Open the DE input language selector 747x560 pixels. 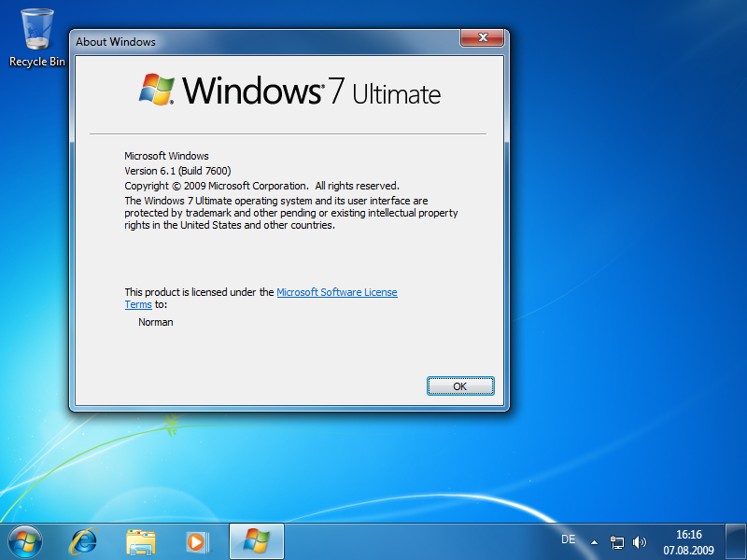click(x=568, y=539)
